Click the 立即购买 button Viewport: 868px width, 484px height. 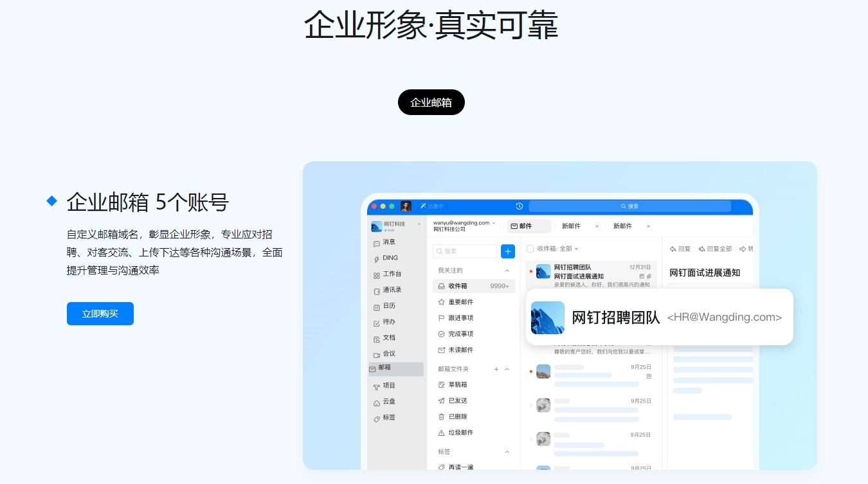pos(100,314)
